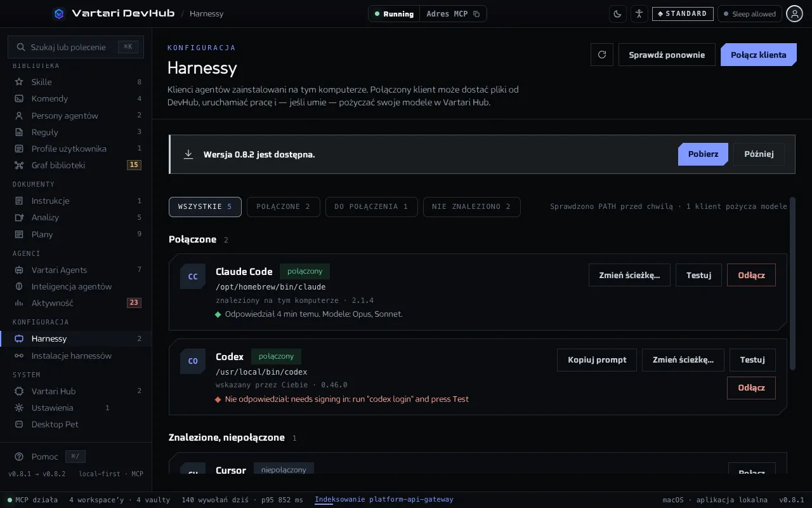Click the Aktywność 23 count badge

point(134,303)
